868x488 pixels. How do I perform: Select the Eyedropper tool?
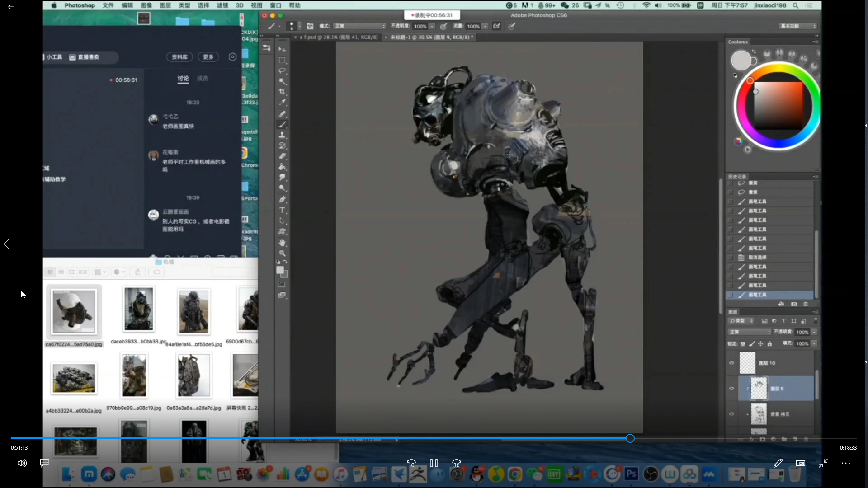pyautogui.click(x=282, y=103)
